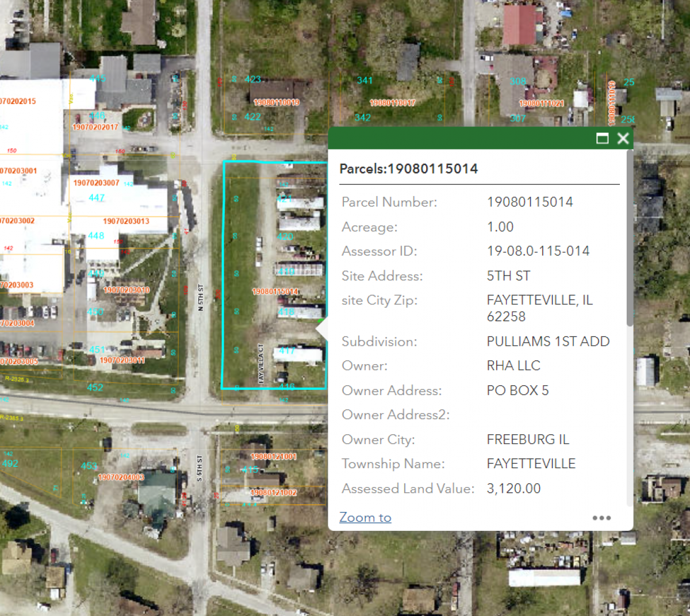
Task: Open the popup's three-dot more actions menu
Action: (601, 518)
